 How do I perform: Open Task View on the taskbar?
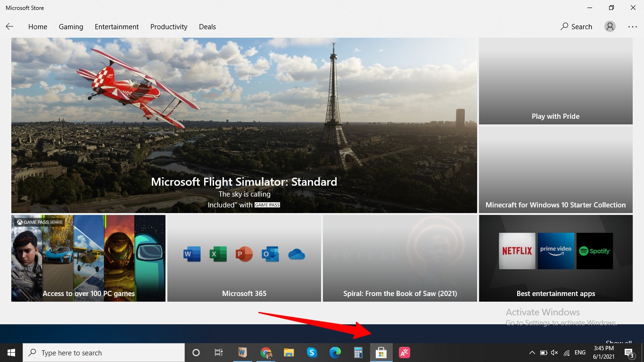coord(219,353)
